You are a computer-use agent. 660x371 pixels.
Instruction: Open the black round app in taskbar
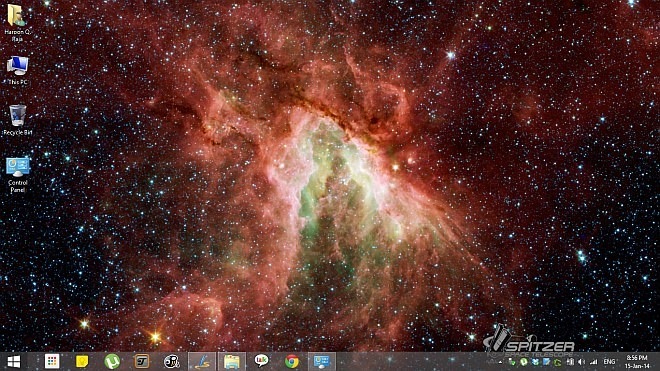pyautogui.click(x=172, y=361)
